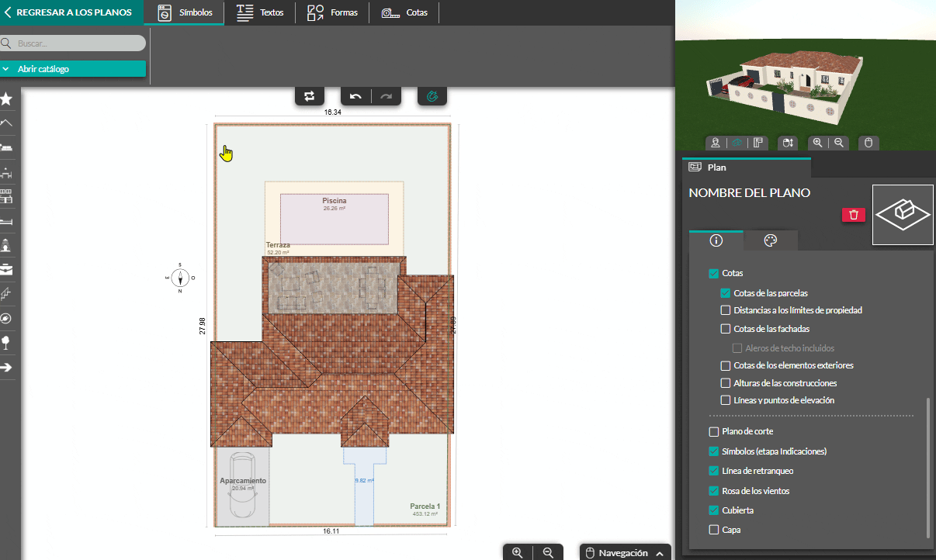The height and width of the screenshot is (560, 936).
Task: Enable Cotas de las fachadas
Action: (726, 329)
